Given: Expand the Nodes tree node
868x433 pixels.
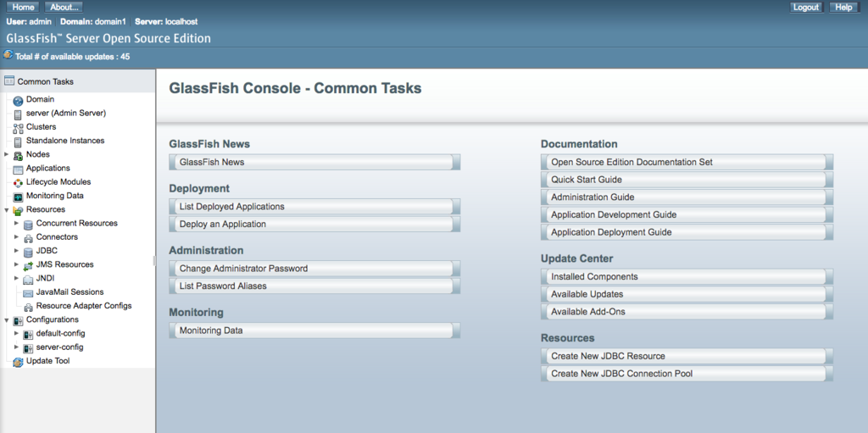Looking at the screenshot, I should [6, 154].
